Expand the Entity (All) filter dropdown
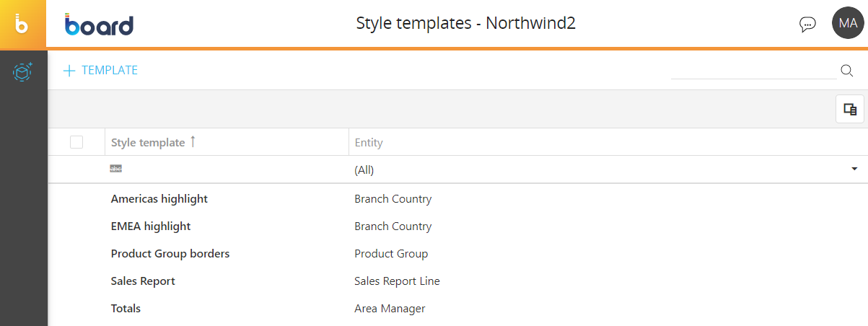This screenshot has height=326, width=868. pyautogui.click(x=854, y=169)
